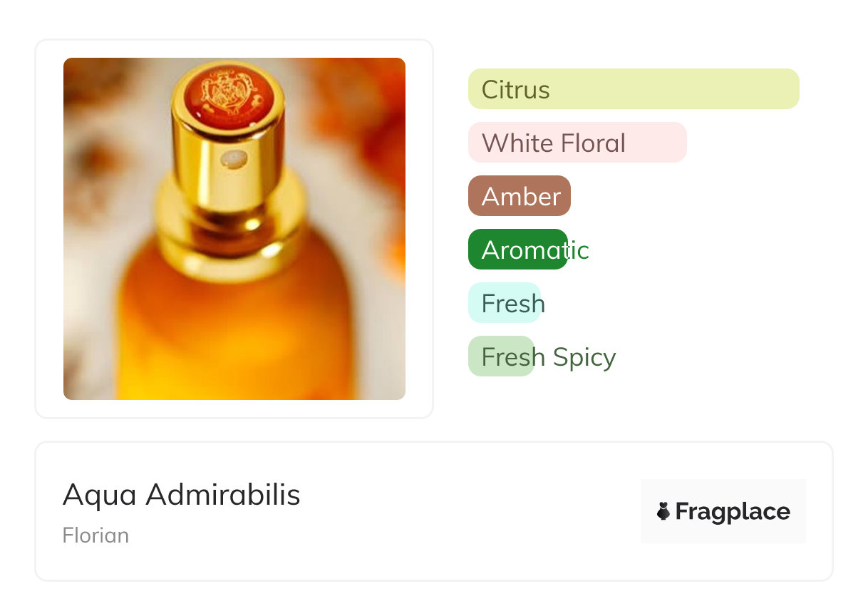Select the mint Fresh accord bar

504,303
